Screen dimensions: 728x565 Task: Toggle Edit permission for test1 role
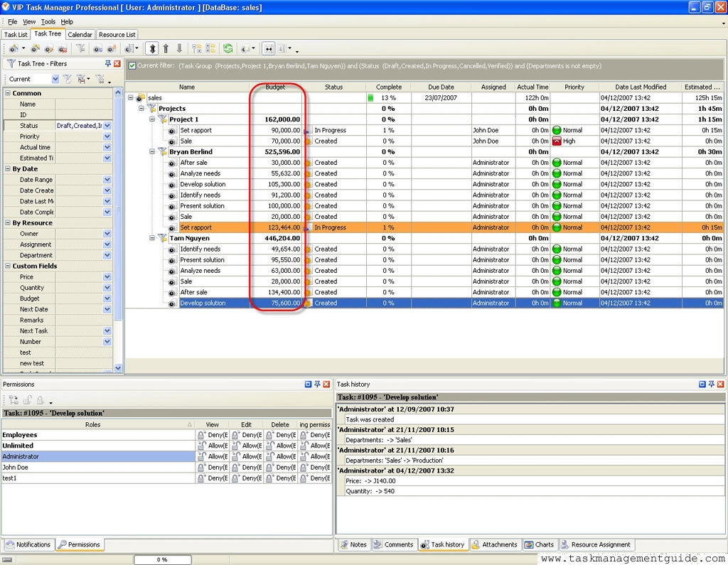[x=246, y=478]
